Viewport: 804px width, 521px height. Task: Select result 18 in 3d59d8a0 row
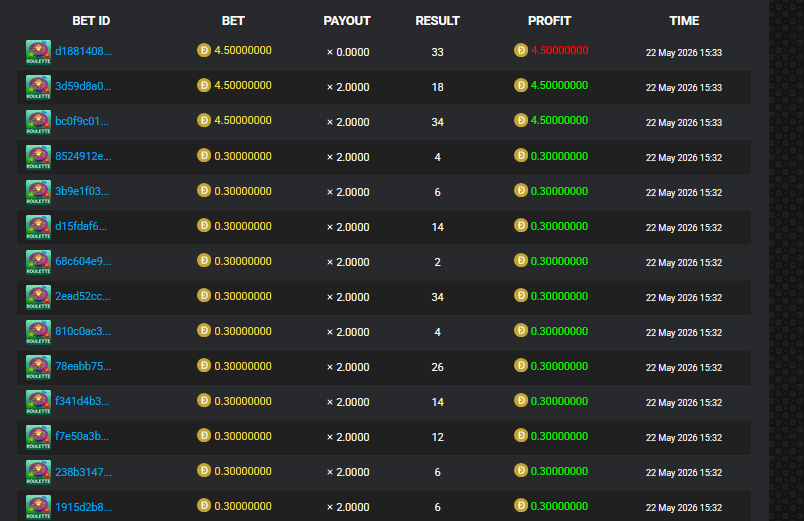pos(437,87)
